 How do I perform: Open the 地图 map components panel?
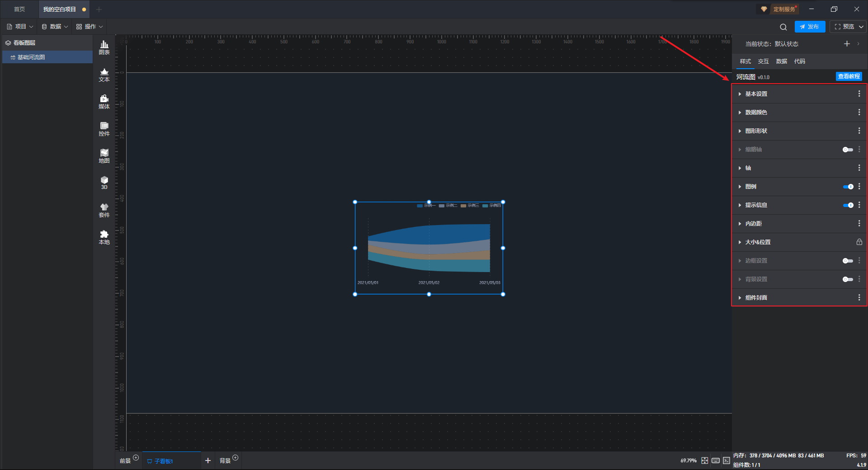(x=104, y=156)
